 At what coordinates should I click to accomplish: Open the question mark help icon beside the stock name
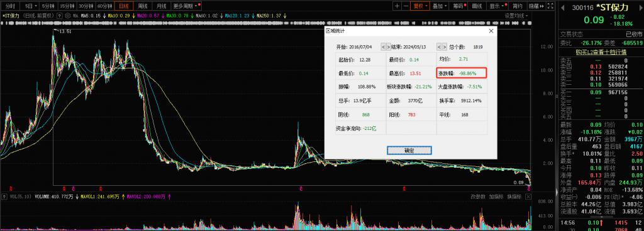click(60, 16)
